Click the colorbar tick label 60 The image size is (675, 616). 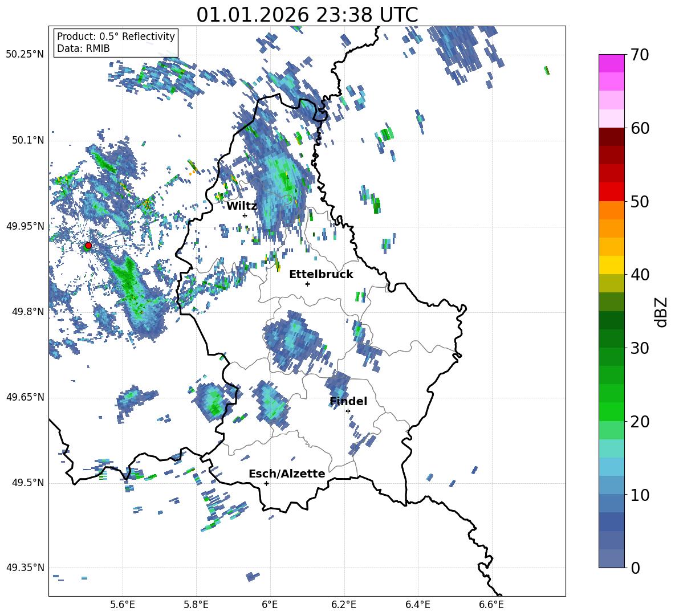coord(640,128)
